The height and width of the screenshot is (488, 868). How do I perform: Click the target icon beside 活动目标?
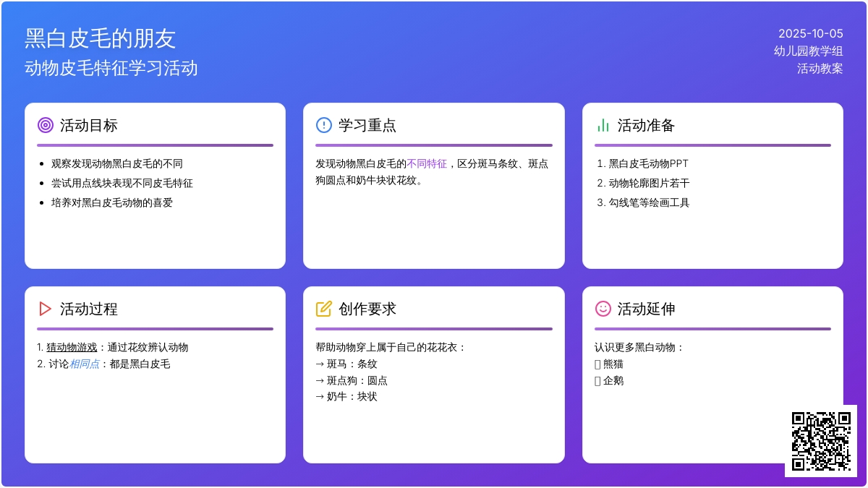pyautogui.click(x=46, y=125)
